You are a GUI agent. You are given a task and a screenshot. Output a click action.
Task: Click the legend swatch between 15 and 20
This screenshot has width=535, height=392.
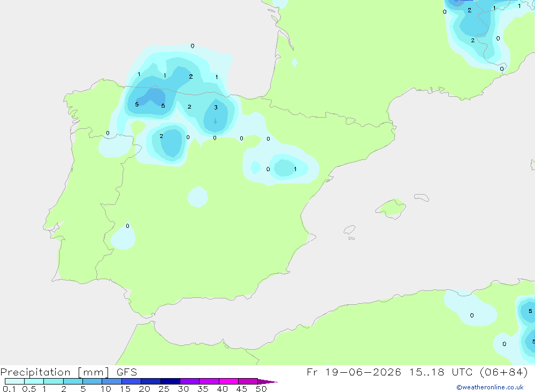pos(132,381)
